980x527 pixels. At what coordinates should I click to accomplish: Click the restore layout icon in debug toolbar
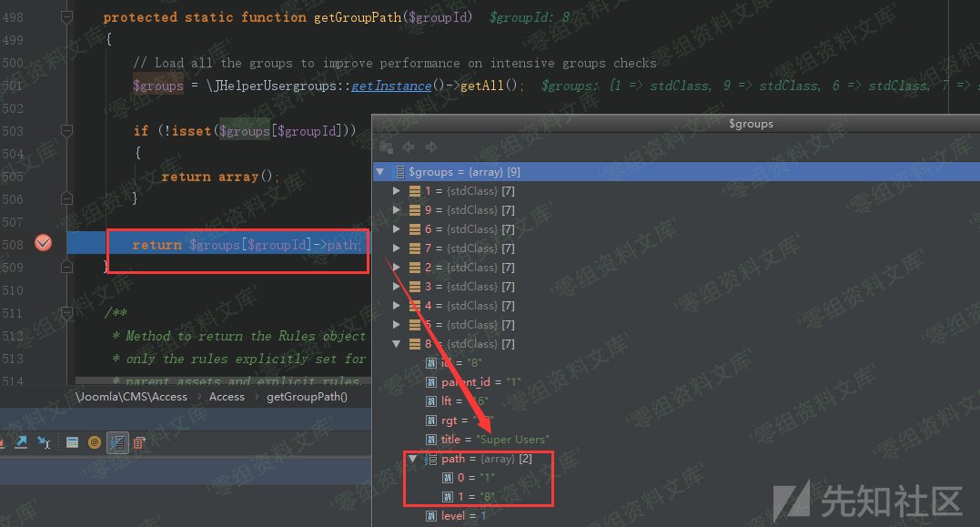click(x=139, y=443)
